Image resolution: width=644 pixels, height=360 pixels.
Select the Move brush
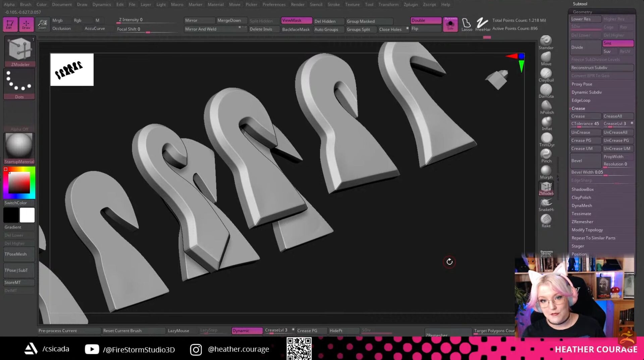point(546,58)
